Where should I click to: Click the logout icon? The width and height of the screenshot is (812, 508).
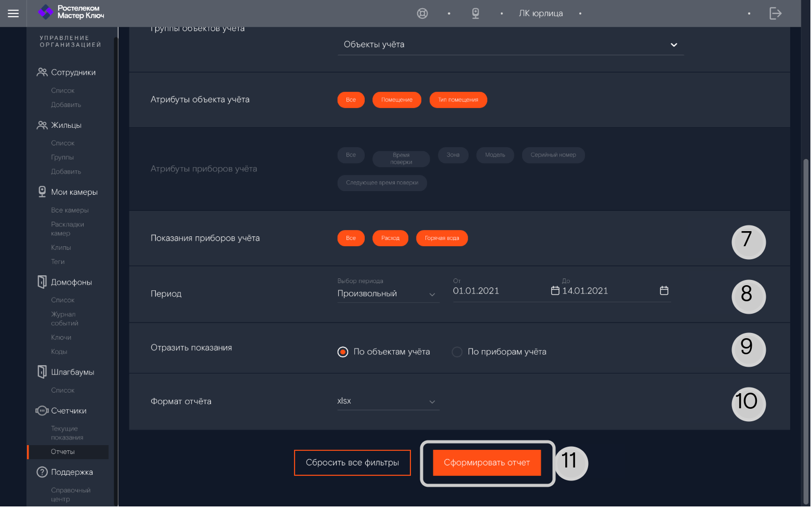pyautogui.click(x=775, y=14)
